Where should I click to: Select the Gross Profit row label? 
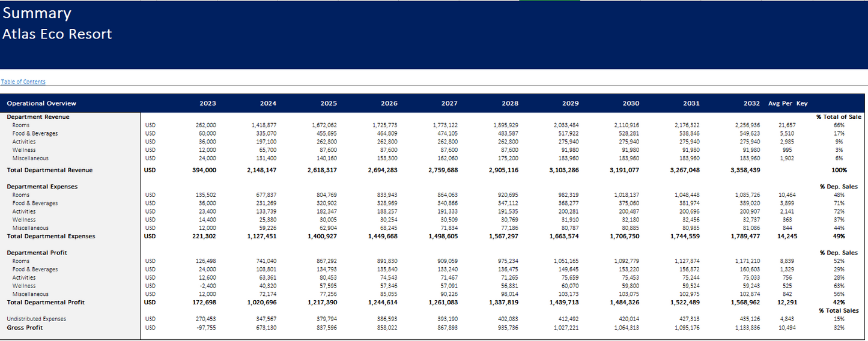coord(25,328)
